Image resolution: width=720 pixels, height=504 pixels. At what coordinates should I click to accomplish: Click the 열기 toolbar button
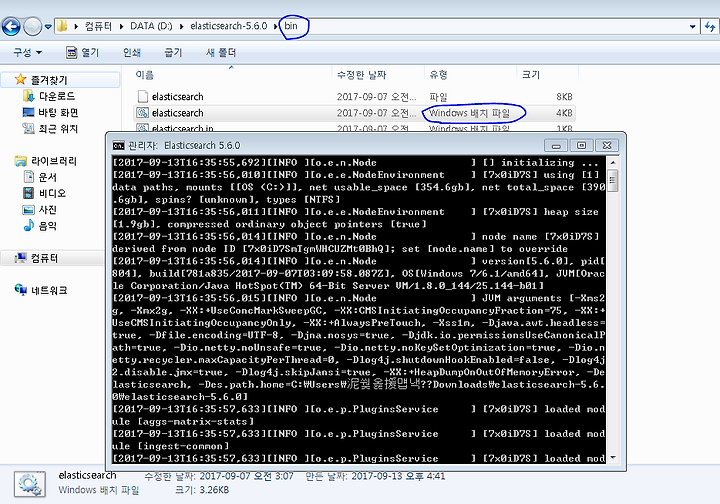[83, 52]
